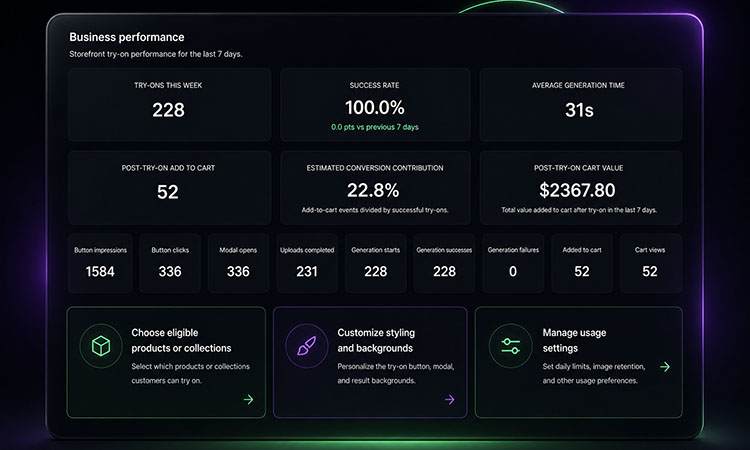Screen dimensions: 750x450
Task: Click the Business performance heading
Action: [x=127, y=37]
